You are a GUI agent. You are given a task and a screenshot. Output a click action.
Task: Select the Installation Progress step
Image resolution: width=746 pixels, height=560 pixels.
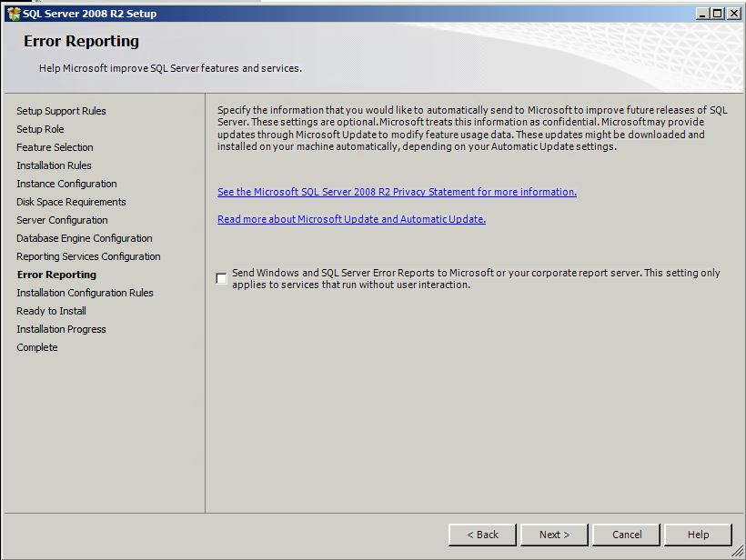coord(61,329)
